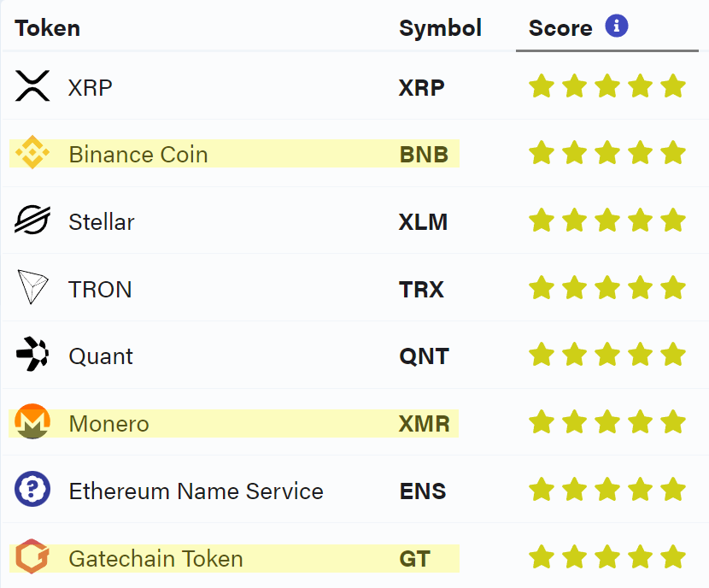
Task: Sort by the Symbol column header
Action: pyautogui.click(x=441, y=28)
